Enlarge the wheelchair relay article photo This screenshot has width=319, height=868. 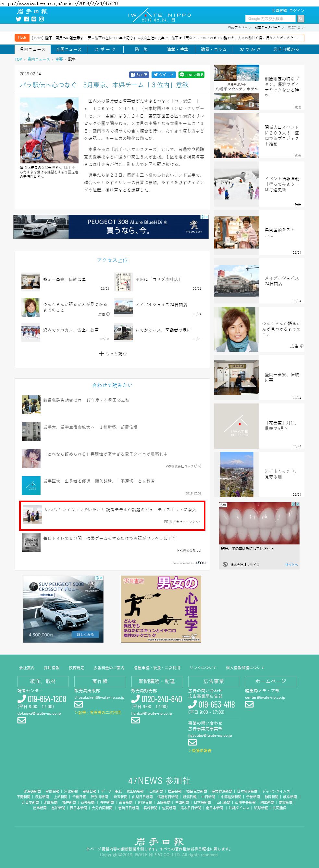pos(49,130)
